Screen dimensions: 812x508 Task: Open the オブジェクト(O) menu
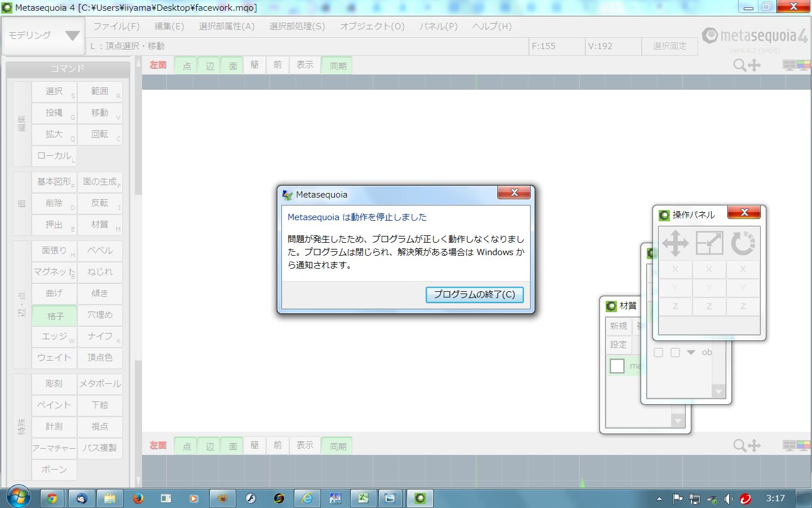pyautogui.click(x=372, y=27)
